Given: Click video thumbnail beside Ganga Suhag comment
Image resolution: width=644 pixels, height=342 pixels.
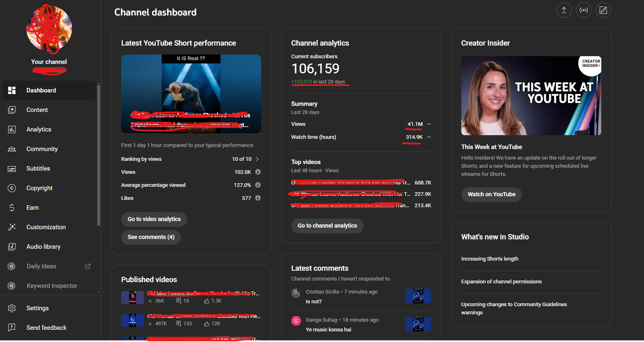Looking at the screenshot, I should click(418, 324).
